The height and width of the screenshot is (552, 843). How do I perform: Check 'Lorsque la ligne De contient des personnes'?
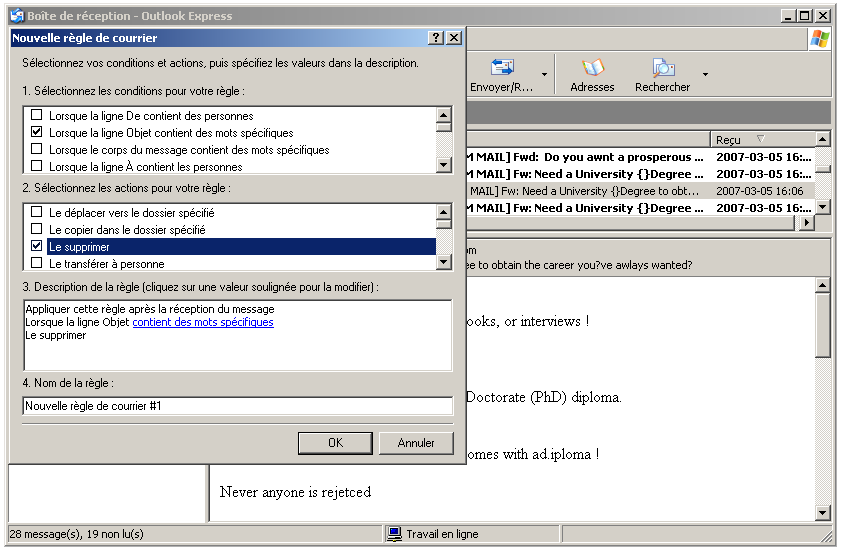[x=37, y=115]
